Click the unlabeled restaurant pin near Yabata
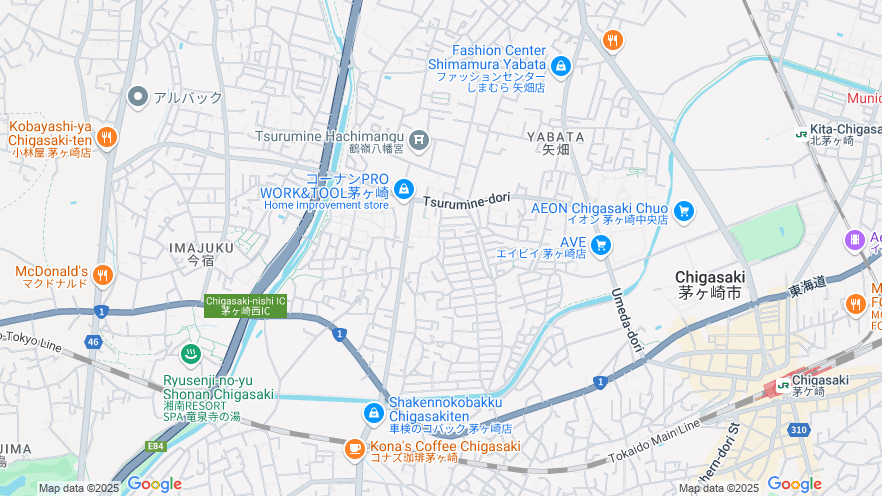 point(613,41)
